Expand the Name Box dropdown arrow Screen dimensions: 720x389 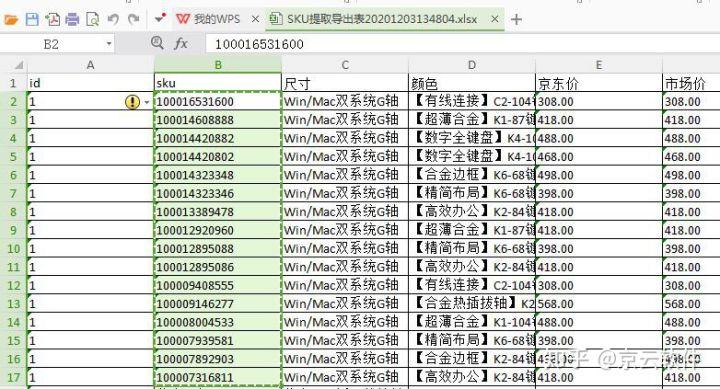point(109,44)
